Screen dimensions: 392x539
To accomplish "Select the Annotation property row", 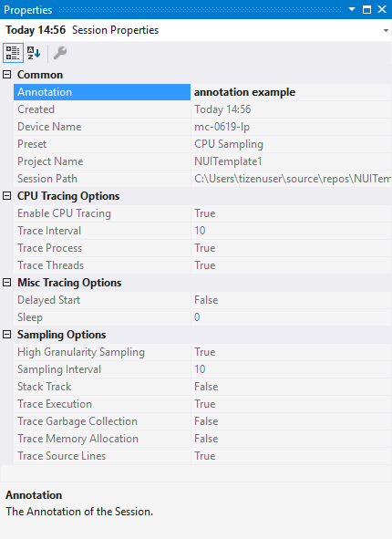I will pos(102,92).
